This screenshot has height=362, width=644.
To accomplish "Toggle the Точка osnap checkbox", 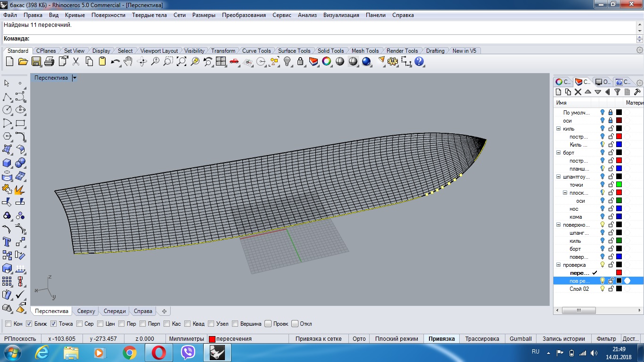I will coord(54,324).
